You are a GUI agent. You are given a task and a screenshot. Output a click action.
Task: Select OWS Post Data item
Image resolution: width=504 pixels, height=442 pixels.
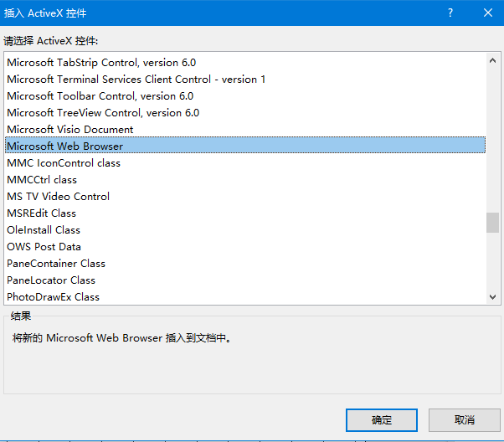pos(44,247)
